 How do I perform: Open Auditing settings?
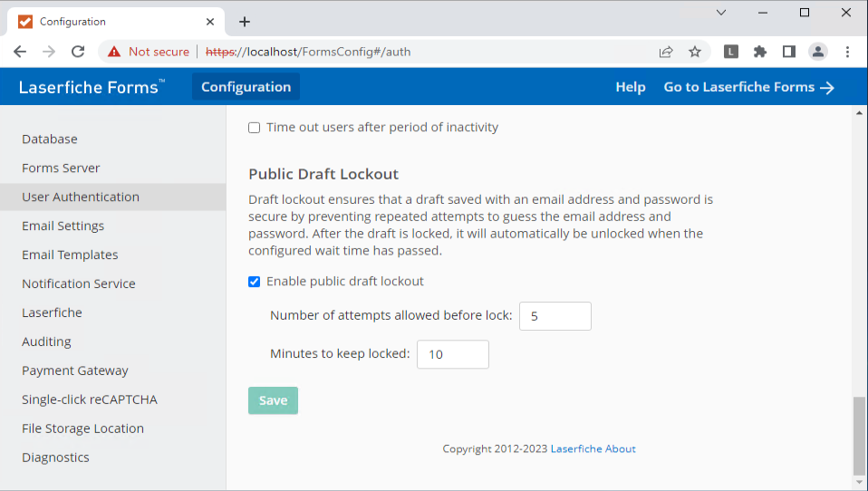click(x=113, y=342)
